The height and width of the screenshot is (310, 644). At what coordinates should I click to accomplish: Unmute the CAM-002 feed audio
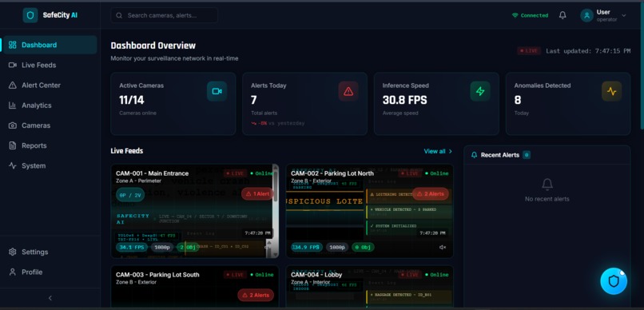[443, 247]
